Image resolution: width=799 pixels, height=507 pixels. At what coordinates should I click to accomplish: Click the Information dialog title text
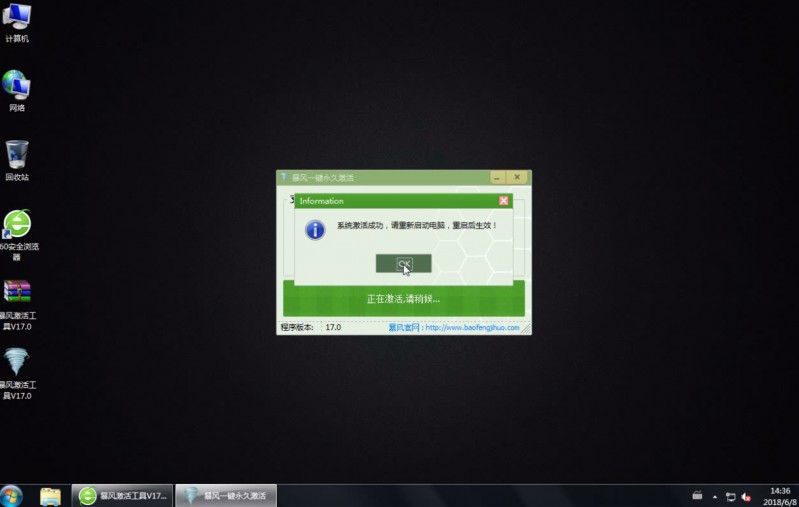[x=322, y=201]
